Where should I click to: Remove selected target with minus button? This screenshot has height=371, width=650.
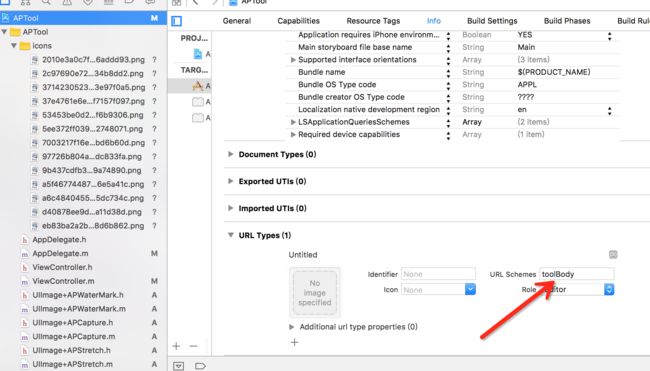[193, 346]
